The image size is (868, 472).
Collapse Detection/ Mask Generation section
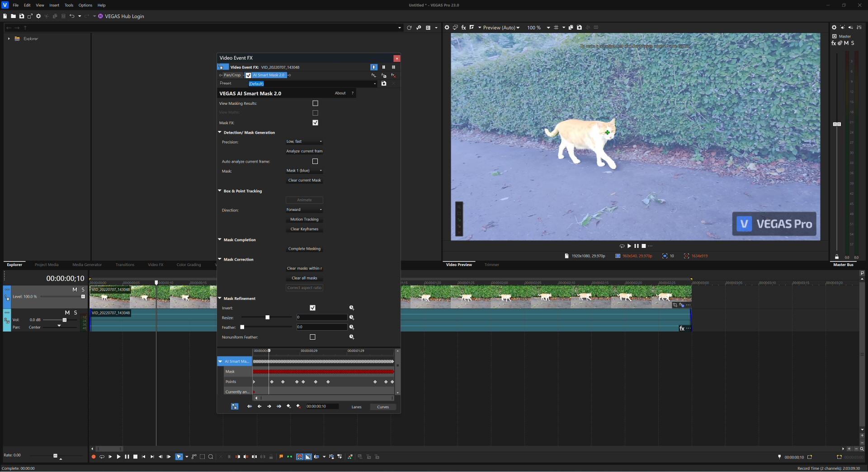pos(220,132)
